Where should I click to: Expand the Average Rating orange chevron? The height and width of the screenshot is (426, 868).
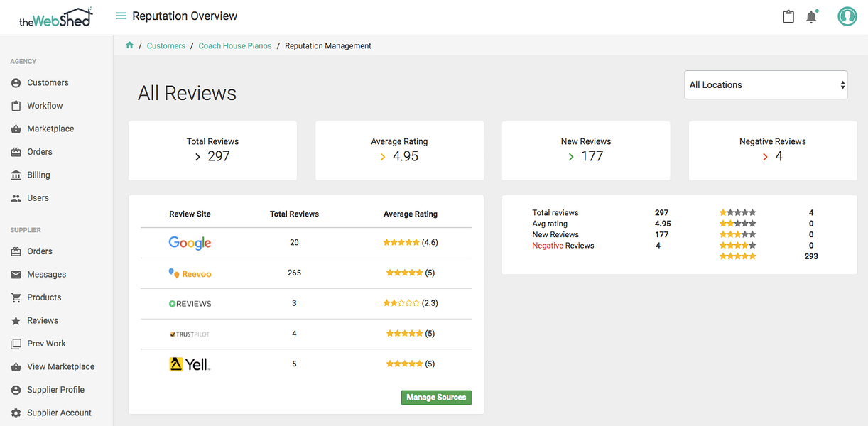click(x=383, y=157)
